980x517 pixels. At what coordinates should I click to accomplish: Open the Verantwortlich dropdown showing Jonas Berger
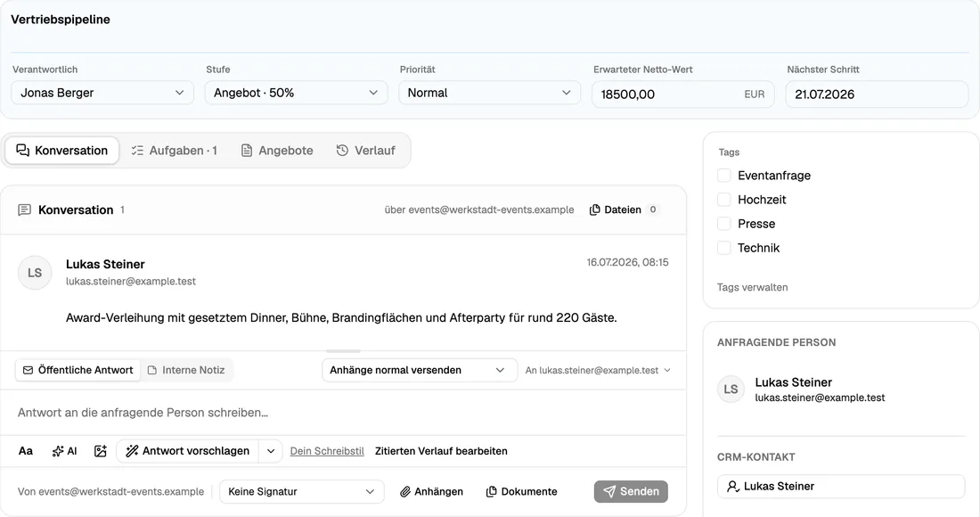[x=102, y=93]
